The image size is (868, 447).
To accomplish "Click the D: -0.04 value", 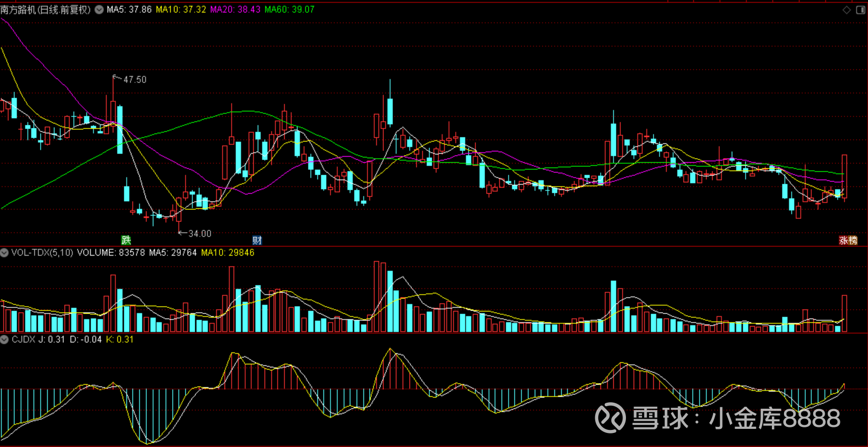I will (x=86, y=340).
